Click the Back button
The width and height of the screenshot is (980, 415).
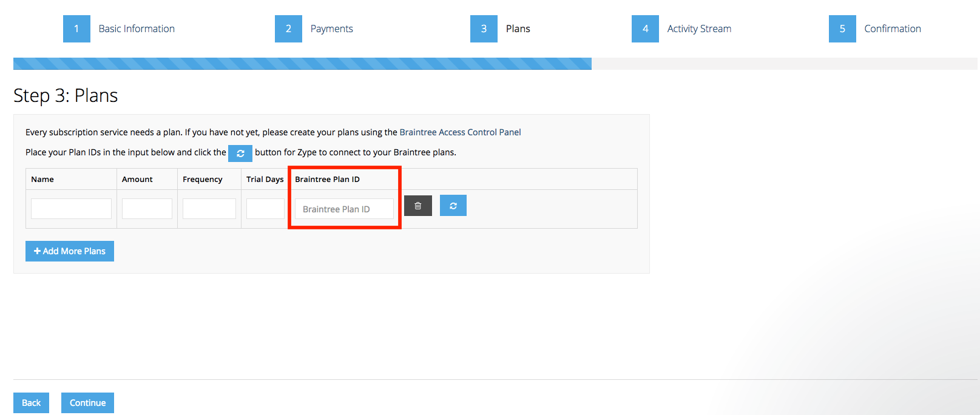tap(31, 403)
